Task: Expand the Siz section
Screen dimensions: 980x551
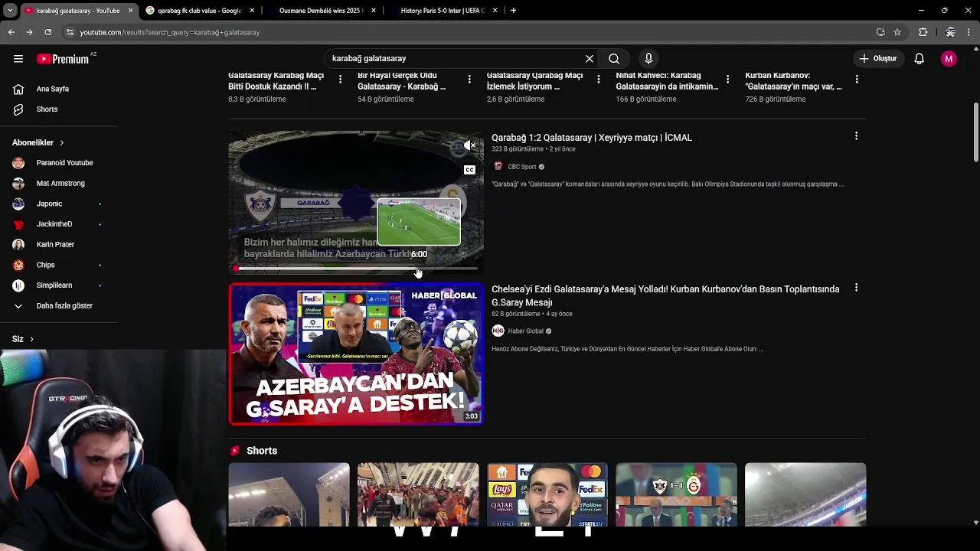Action: tap(23, 339)
